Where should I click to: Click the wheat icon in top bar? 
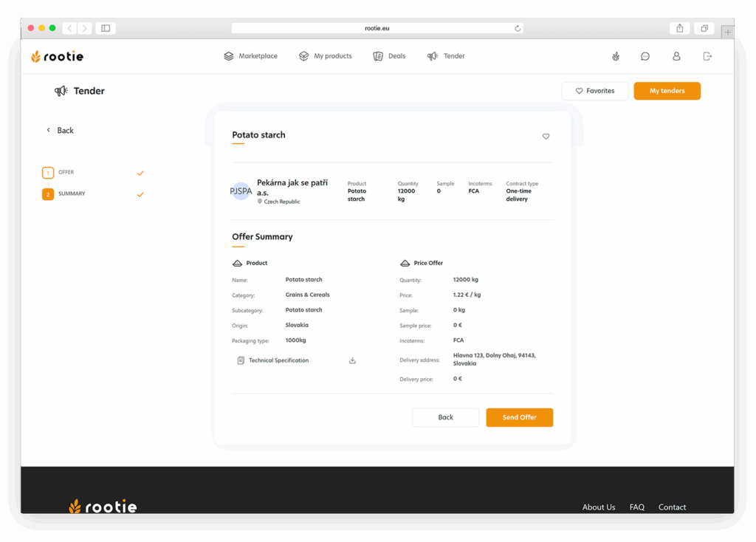click(615, 56)
